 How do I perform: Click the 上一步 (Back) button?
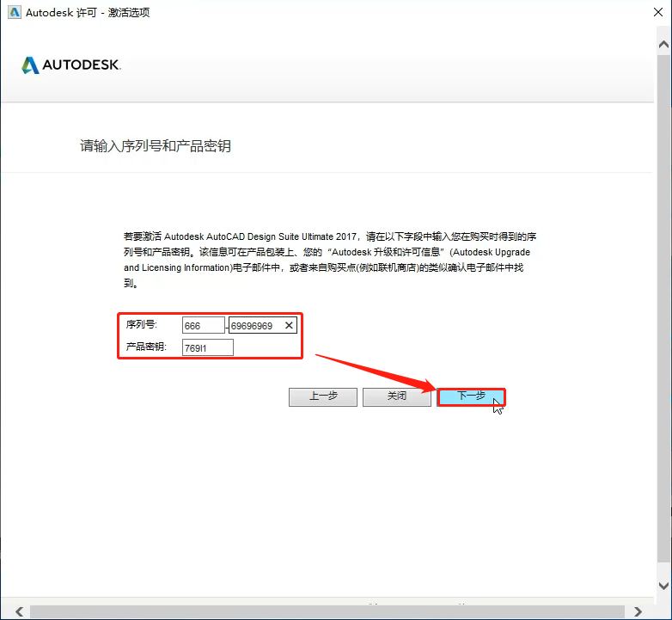323,397
